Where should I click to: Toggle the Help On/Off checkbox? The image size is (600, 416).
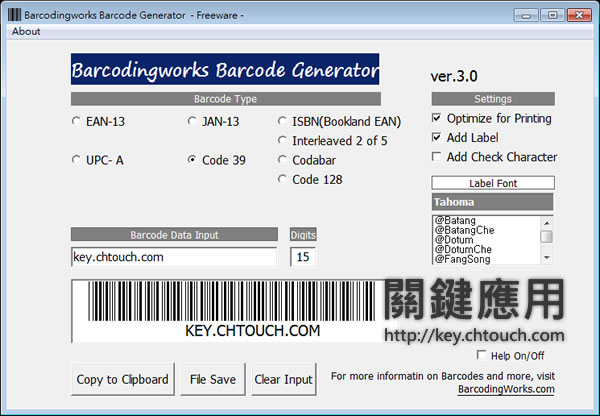pyautogui.click(x=481, y=355)
